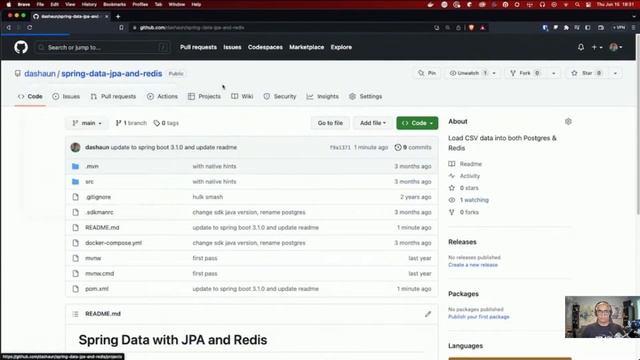The width and height of the screenshot is (640, 360).
Task: Open the main branch selector
Action: coord(87,123)
